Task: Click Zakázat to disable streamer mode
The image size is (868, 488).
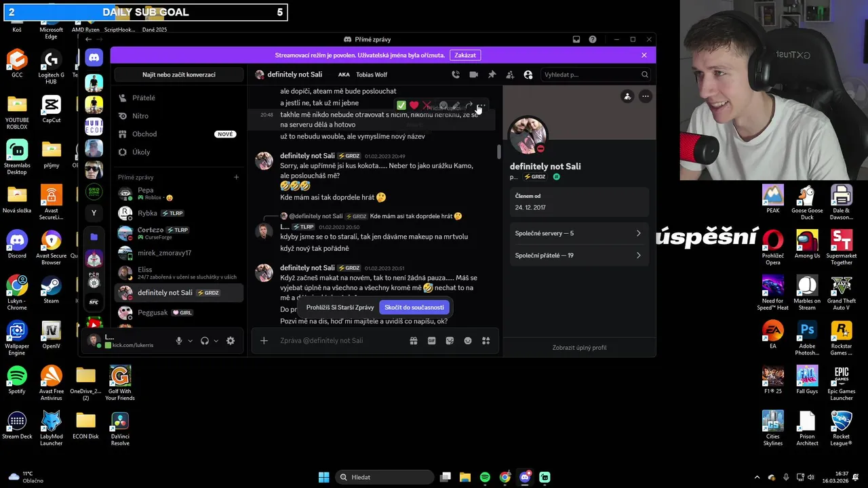Action: point(465,55)
